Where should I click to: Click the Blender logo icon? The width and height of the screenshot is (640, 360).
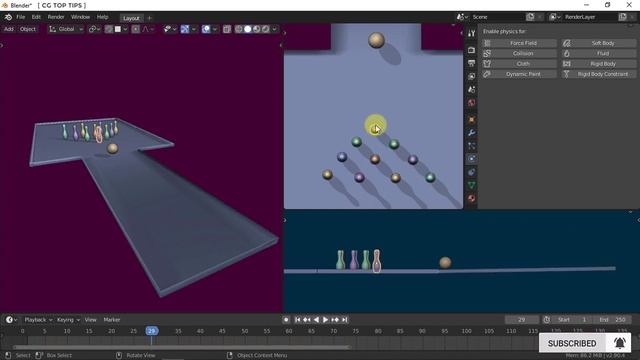[8, 17]
